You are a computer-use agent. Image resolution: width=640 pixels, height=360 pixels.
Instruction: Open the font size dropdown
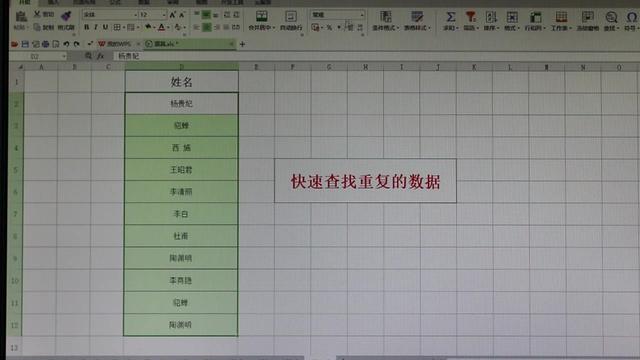tap(164, 15)
